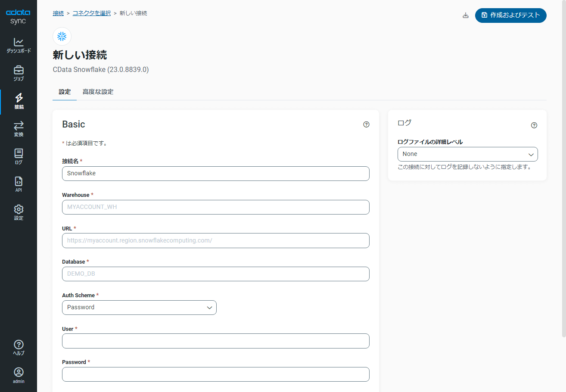Click the URL input field
Viewport: 566px width, 392px height.
click(x=216, y=240)
